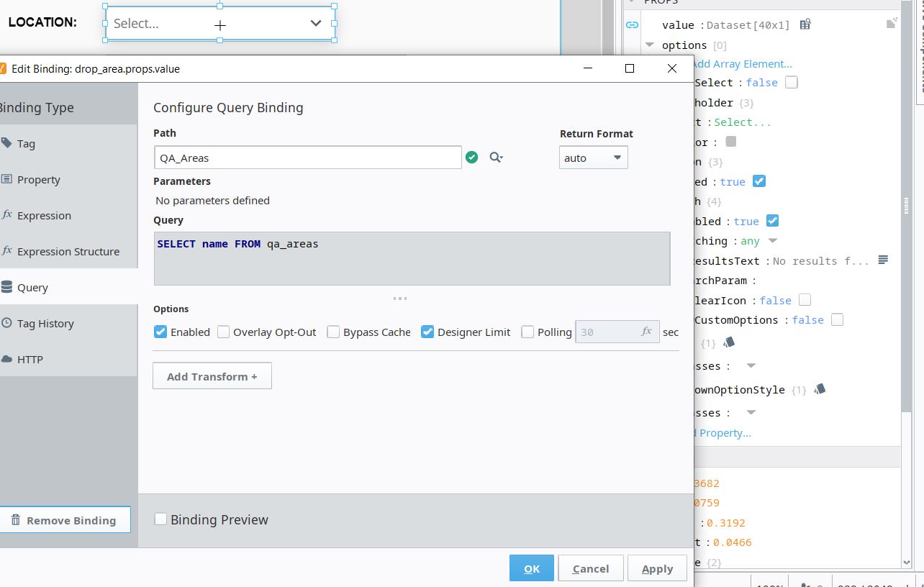Click the style icon beside dropdownOptionStyle
Screen dimensions: 924x587
[x=819, y=389]
